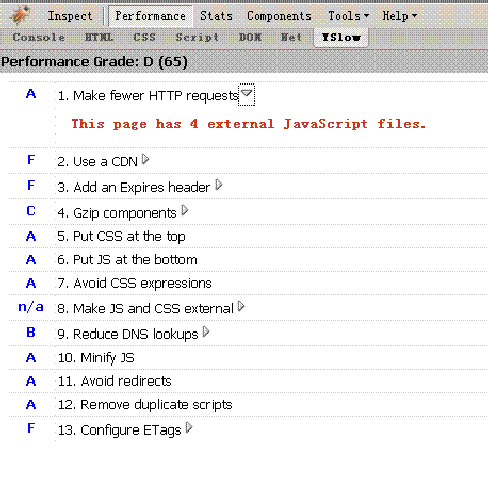Switch to the Stats view
Image resolution: width=488 pixels, height=480 pixels.
click(x=216, y=16)
